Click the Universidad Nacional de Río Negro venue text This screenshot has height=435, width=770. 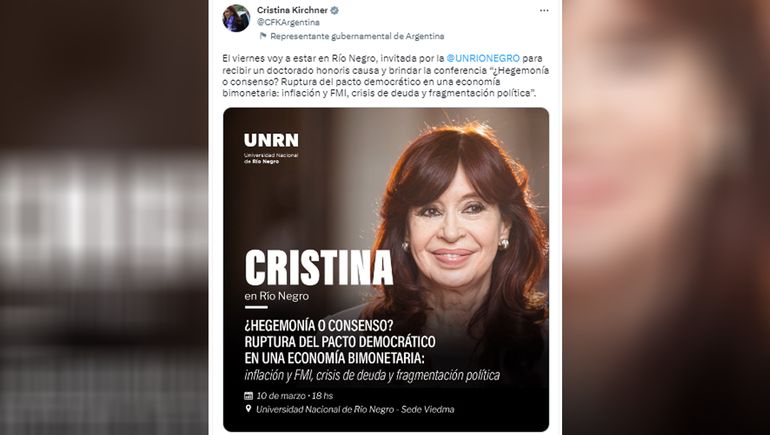tap(355, 409)
